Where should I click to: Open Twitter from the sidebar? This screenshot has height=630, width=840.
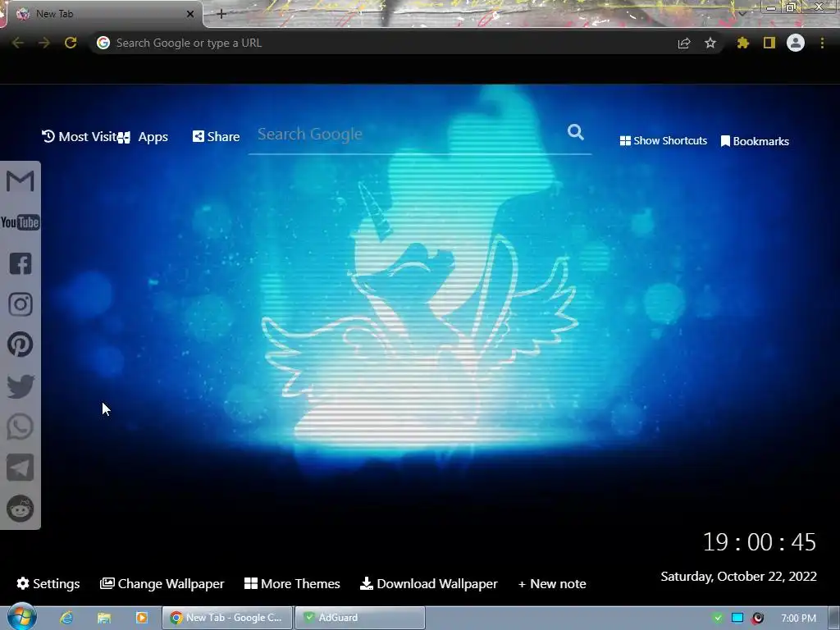(x=21, y=386)
